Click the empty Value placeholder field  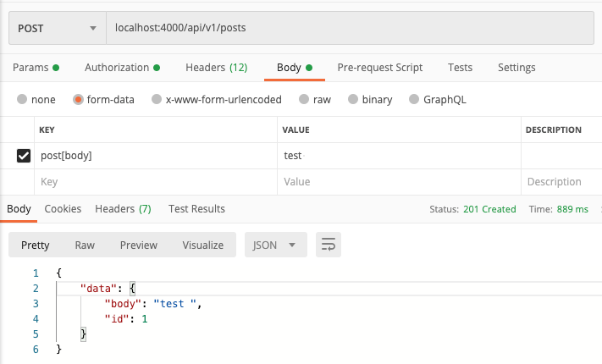[399, 182]
